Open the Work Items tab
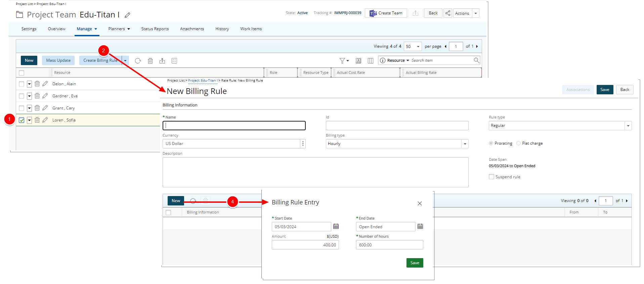The image size is (644, 284). [251, 29]
